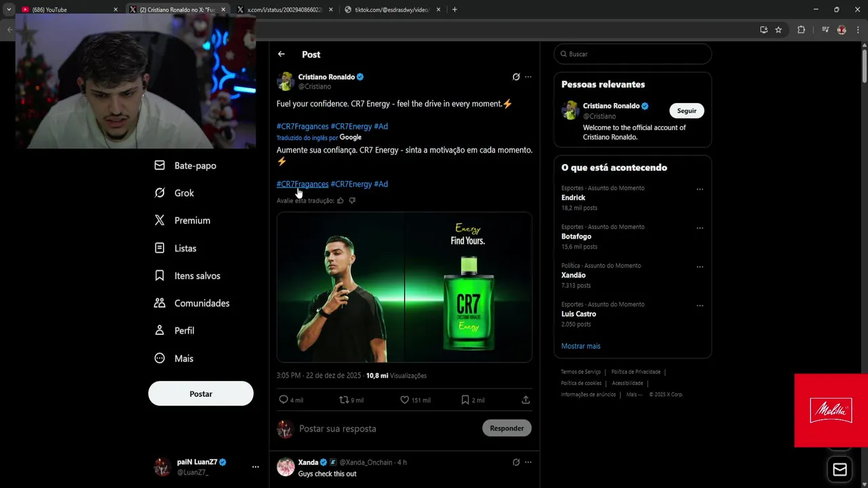The height and width of the screenshot is (488, 868).
Task: Click translated #CR7Fragances hashtag
Action: click(302, 184)
